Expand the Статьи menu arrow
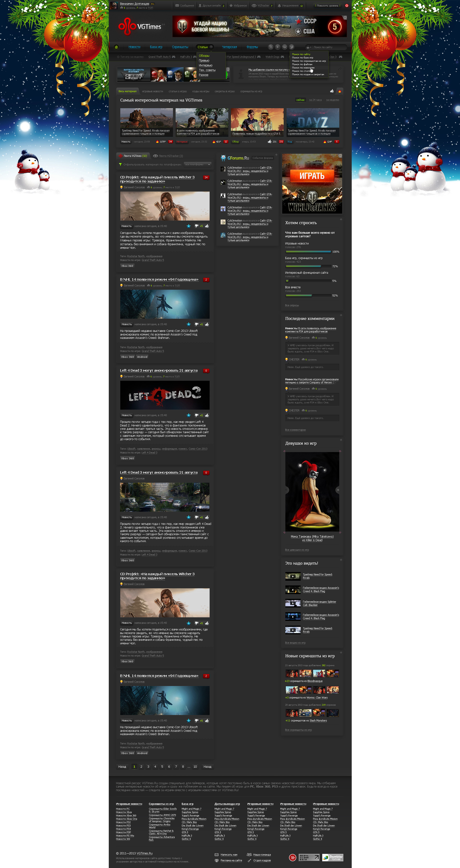Screen dimensions: 460x868 click(x=211, y=47)
